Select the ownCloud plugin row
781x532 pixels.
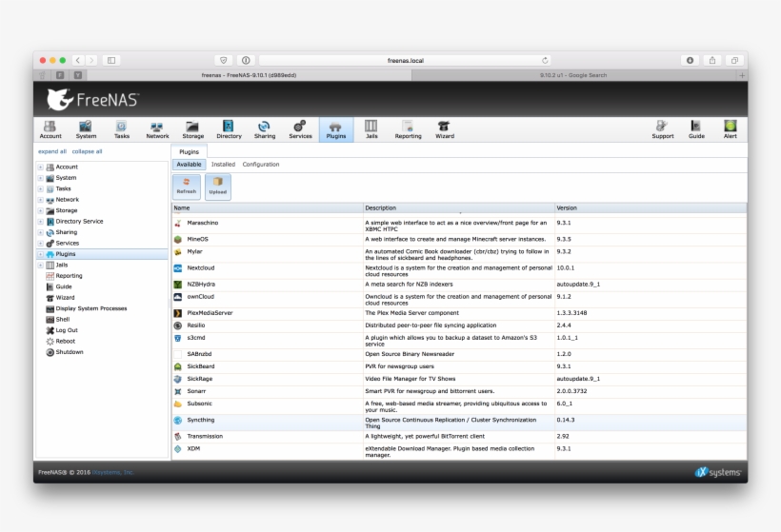pos(459,300)
